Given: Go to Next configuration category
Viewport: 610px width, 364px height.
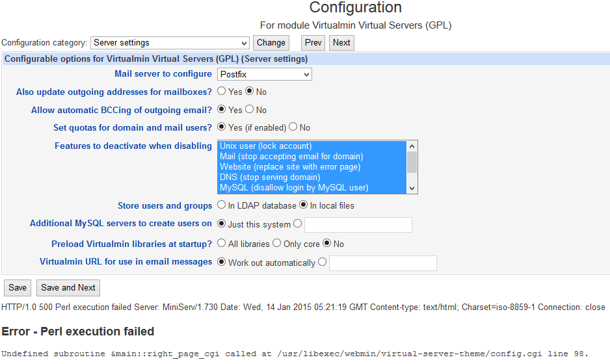Looking at the screenshot, I should [341, 43].
